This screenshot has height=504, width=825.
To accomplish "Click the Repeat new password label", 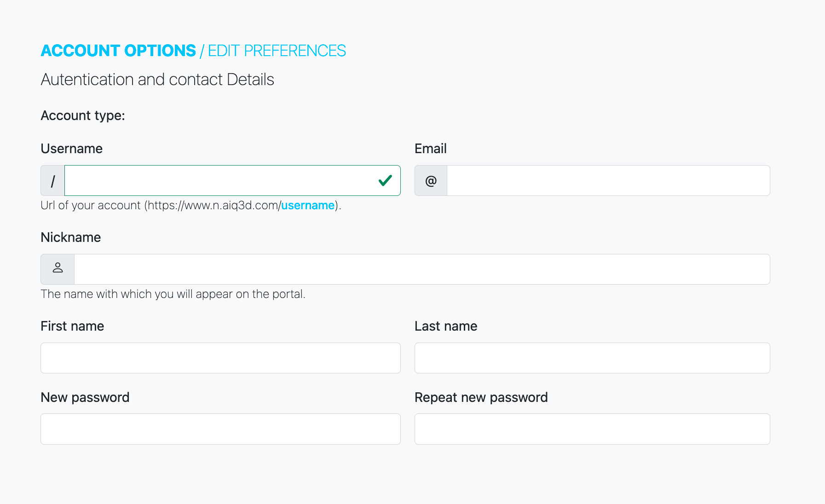I will point(481,397).
